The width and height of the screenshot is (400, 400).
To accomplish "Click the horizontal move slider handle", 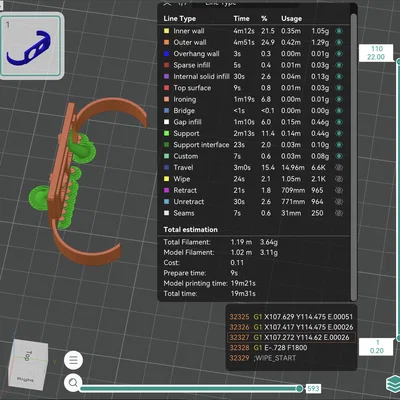I will coord(299,388).
